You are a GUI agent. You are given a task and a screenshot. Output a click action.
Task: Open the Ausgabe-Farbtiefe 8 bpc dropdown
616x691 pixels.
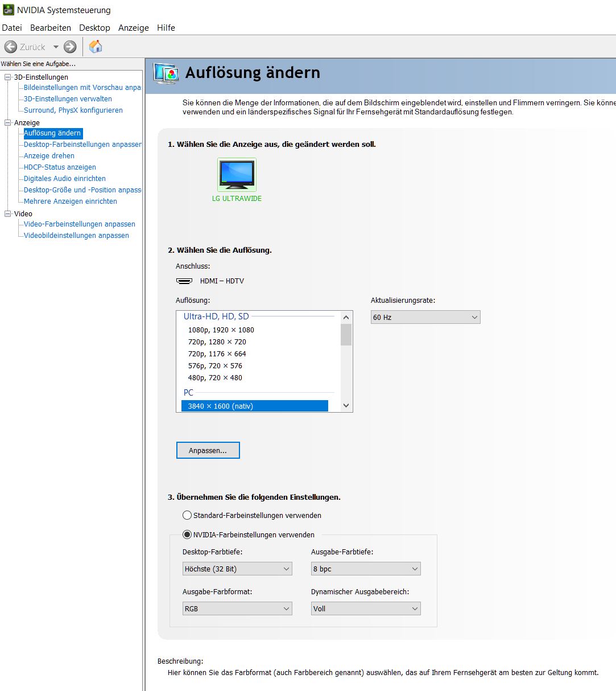pyautogui.click(x=365, y=569)
